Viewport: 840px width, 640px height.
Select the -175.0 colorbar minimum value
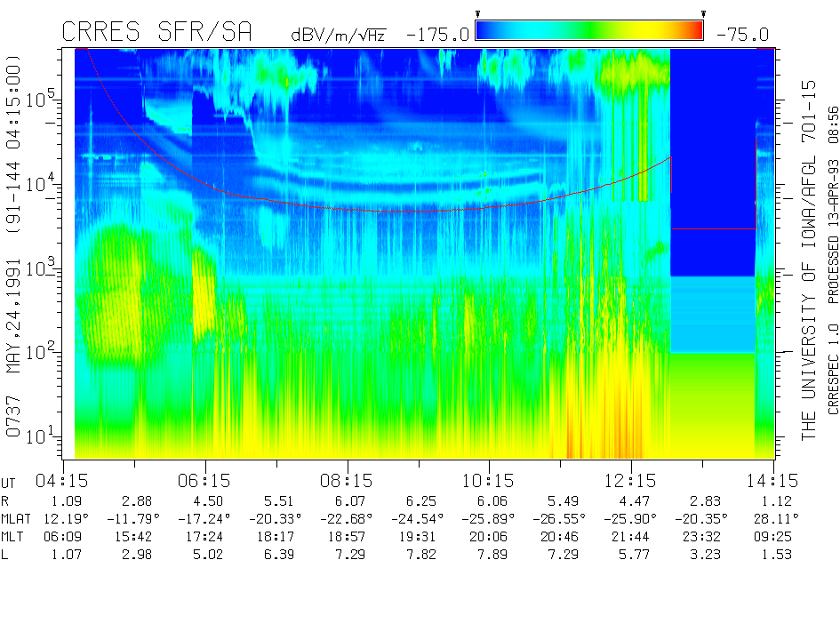point(437,35)
